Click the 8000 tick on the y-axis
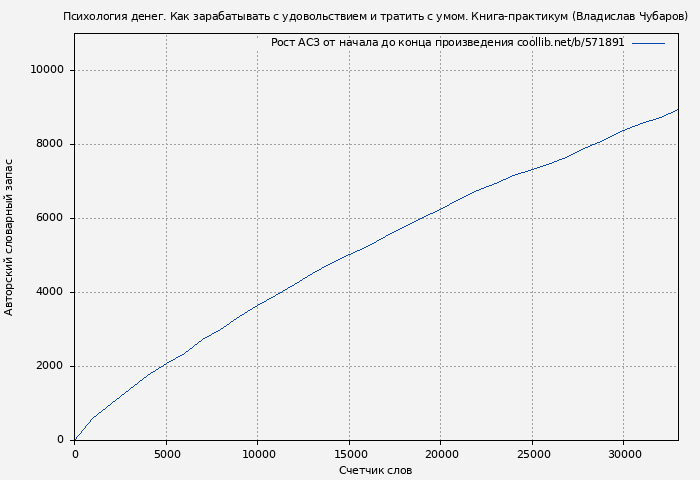This screenshot has height=480, width=700. point(49,144)
